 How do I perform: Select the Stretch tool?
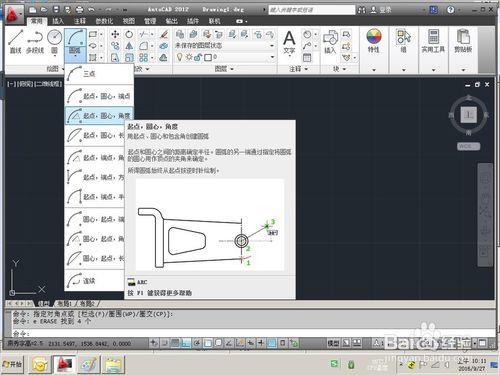[115, 58]
